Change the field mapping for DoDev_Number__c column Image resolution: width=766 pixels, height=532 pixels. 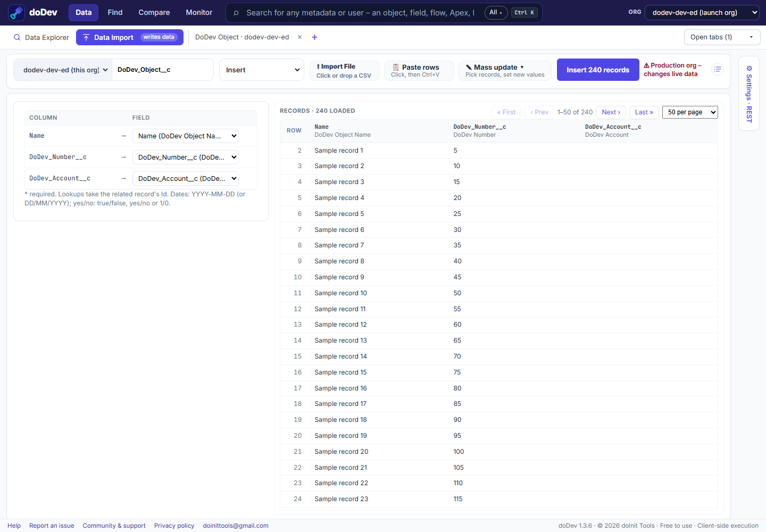coord(186,157)
